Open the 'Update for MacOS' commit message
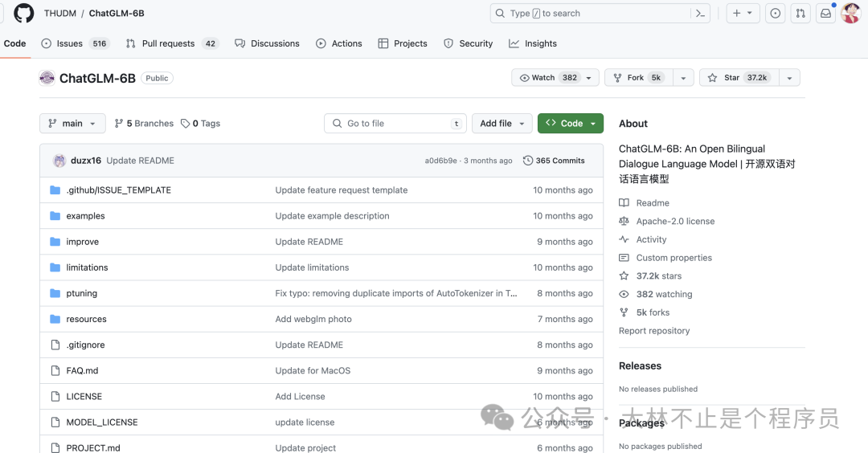This screenshot has width=868, height=453. point(313,370)
